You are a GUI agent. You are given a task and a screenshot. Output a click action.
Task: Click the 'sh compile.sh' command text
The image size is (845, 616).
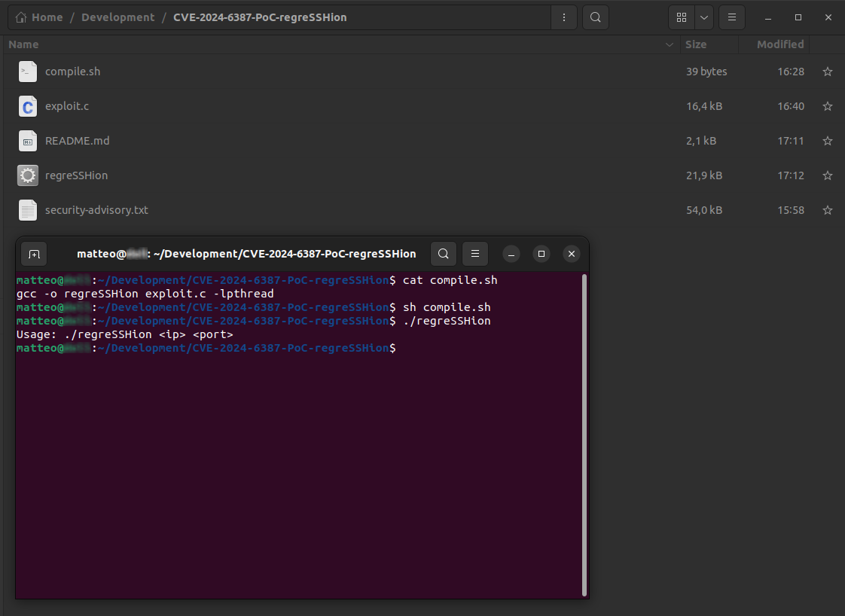(447, 307)
